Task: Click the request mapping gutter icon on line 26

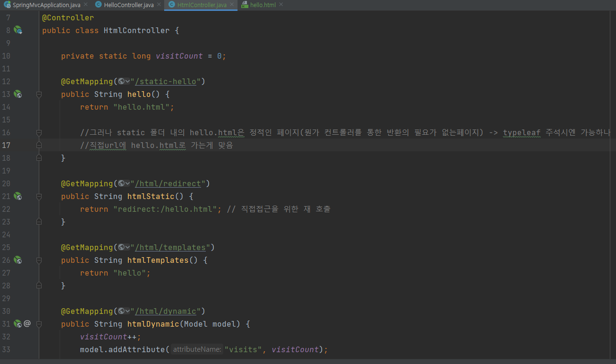Action: point(18,260)
